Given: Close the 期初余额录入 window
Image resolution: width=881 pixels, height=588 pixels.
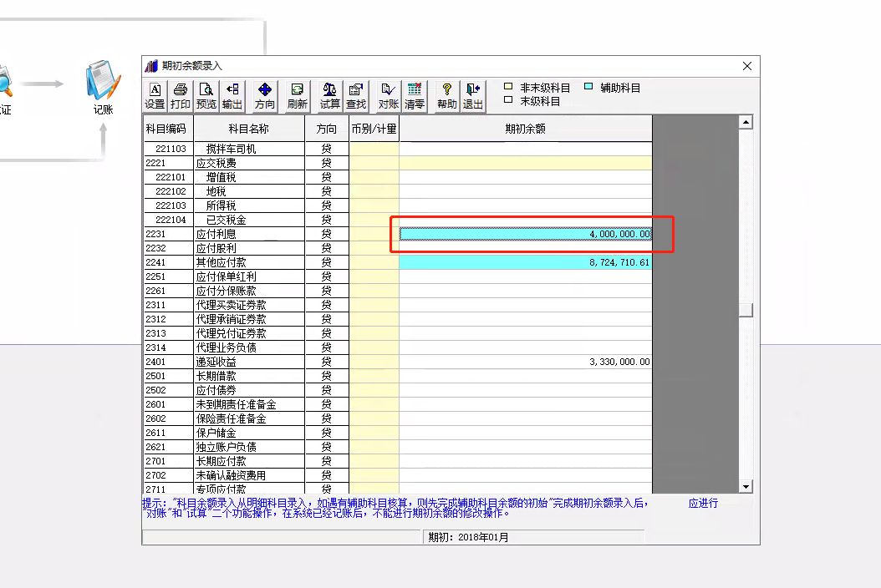Looking at the screenshot, I should [x=746, y=66].
